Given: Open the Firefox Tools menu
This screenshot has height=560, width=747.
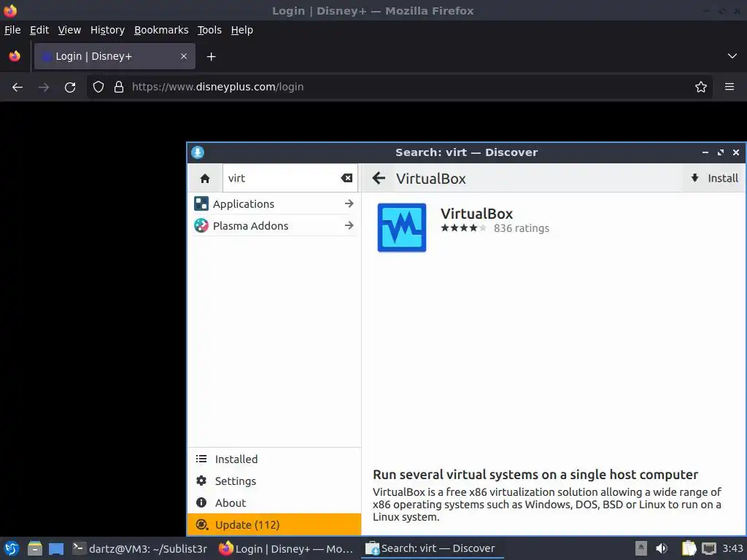Looking at the screenshot, I should (209, 30).
